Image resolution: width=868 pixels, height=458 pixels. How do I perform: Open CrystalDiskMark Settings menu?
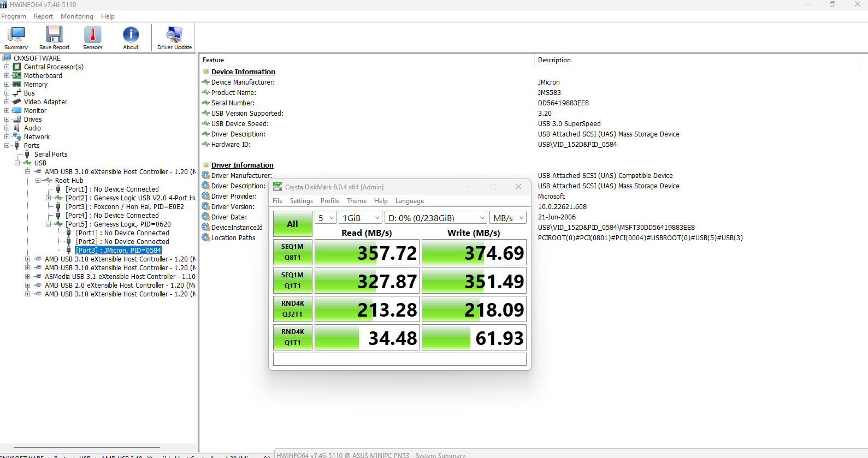302,201
